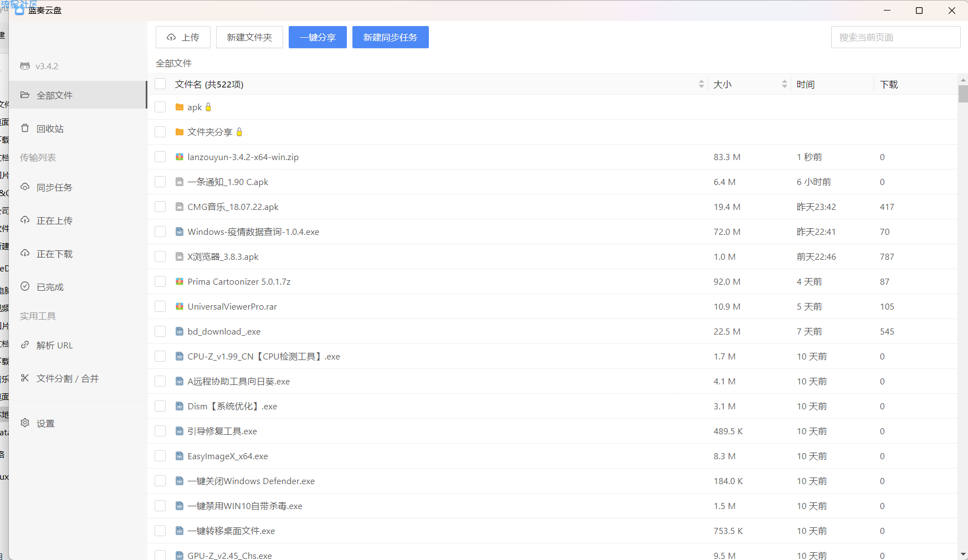The height and width of the screenshot is (560, 968).
Task: Click the scissors icon for 文件分割 / 合并
Action: (x=25, y=378)
